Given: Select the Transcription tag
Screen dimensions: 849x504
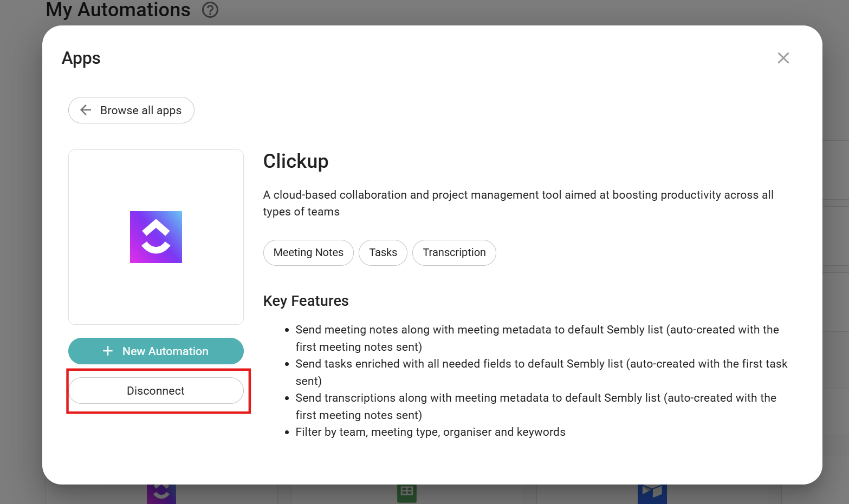Looking at the screenshot, I should click(x=454, y=253).
